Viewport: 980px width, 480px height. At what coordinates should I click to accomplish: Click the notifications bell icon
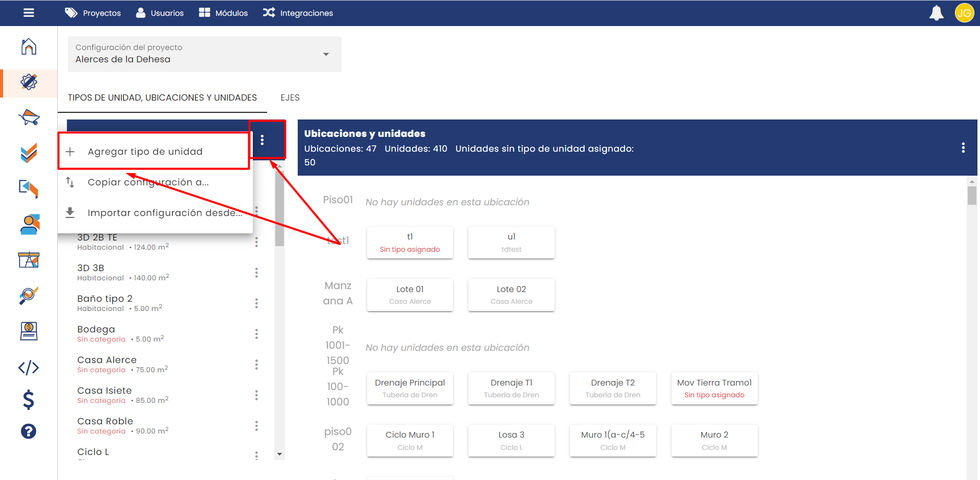point(936,13)
